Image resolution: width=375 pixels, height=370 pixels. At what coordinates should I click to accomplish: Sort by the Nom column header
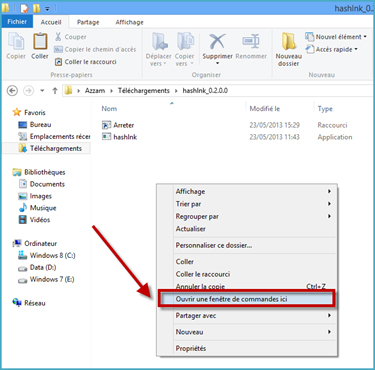109,109
